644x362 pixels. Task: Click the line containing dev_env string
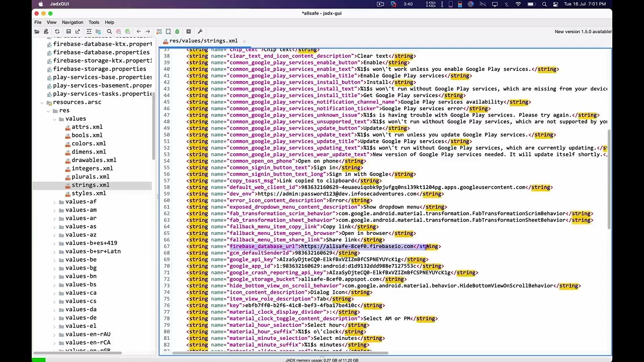click(x=315, y=194)
